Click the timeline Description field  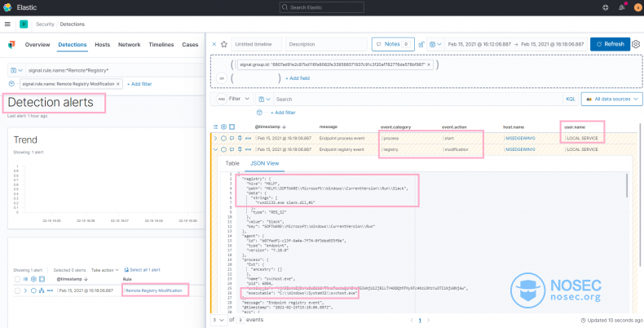(326, 44)
